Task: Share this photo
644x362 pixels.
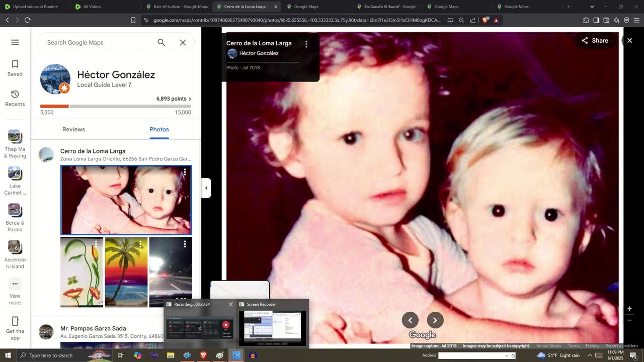Action: coord(595,41)
